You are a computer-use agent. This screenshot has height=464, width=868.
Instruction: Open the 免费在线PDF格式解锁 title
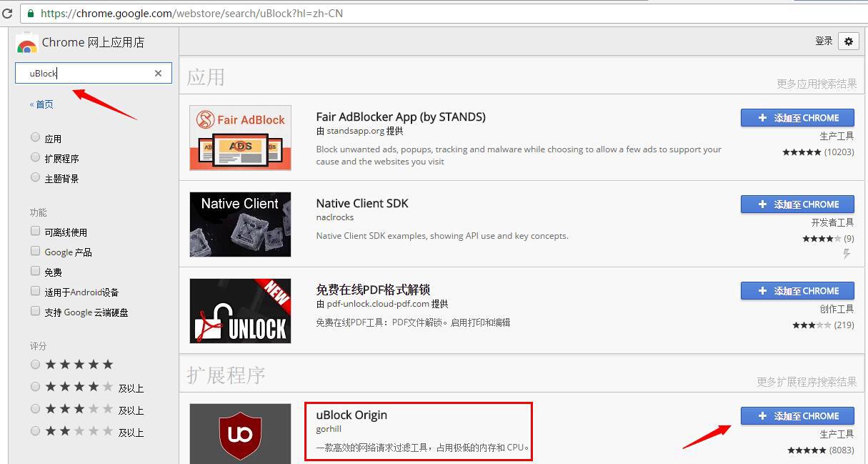click(373, 290)
